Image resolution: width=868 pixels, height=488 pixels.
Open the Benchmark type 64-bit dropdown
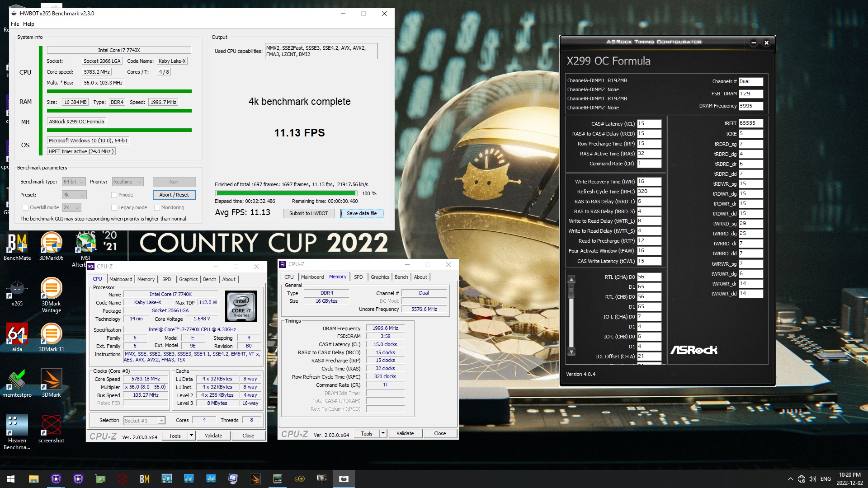[x=74, y=182]
